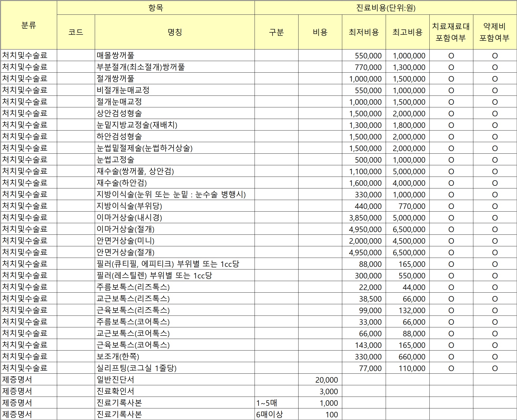This screenshot has height=420, width=517.
Task: Select the 일반진단서 certificate cell
Action: point(175,380)
